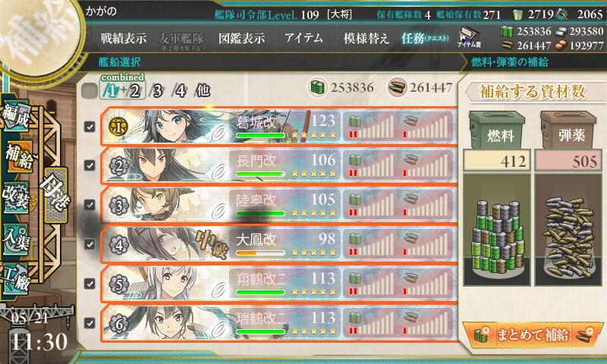This screenshot has width=607, height=364.
Task: Switch to fleet 3 tab
Action: pyautogui.click(x=157, y=91)
